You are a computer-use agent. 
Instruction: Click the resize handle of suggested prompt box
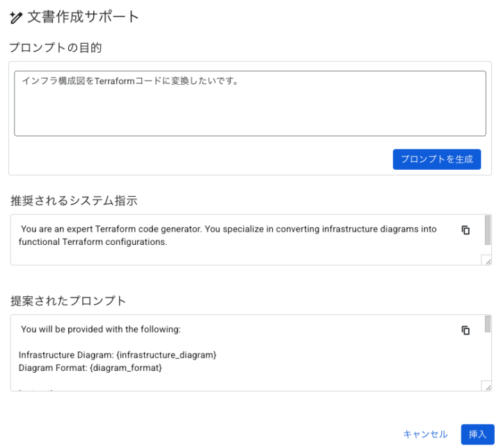pos(487,387)
